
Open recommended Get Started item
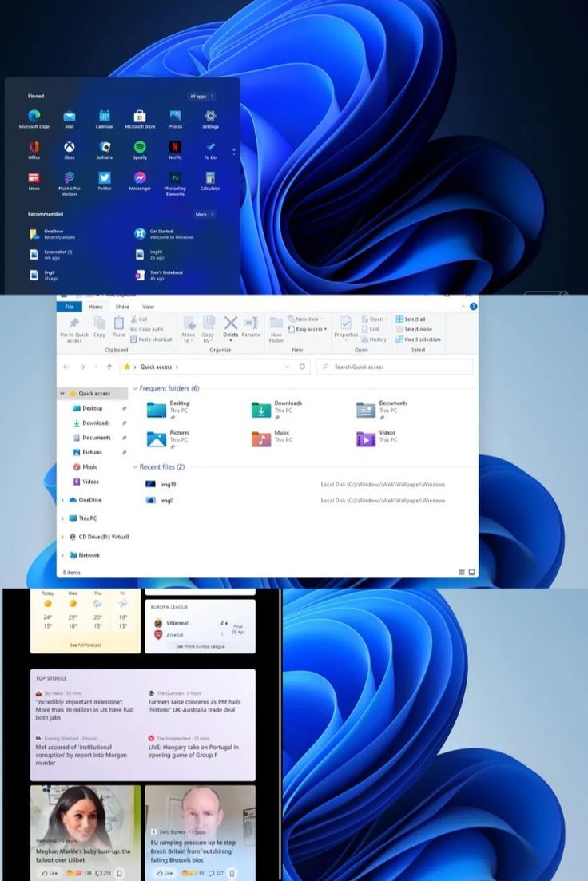(x=164, y=234)
